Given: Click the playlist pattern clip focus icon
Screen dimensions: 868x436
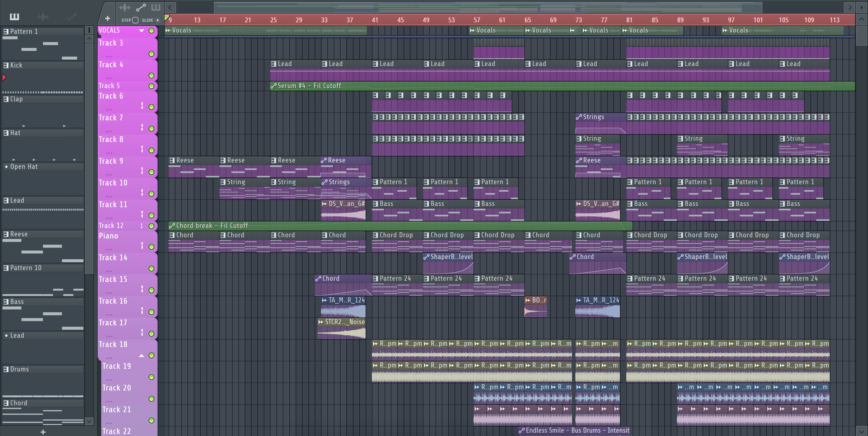Looking at the screenshot, I should (x=156, y=7).
